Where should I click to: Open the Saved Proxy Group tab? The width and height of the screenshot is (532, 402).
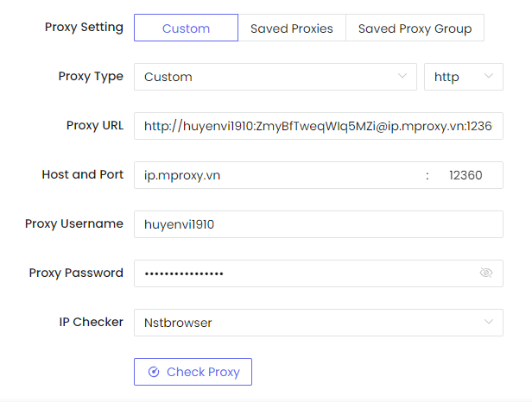pyautogui.click(x=415, y=28)
